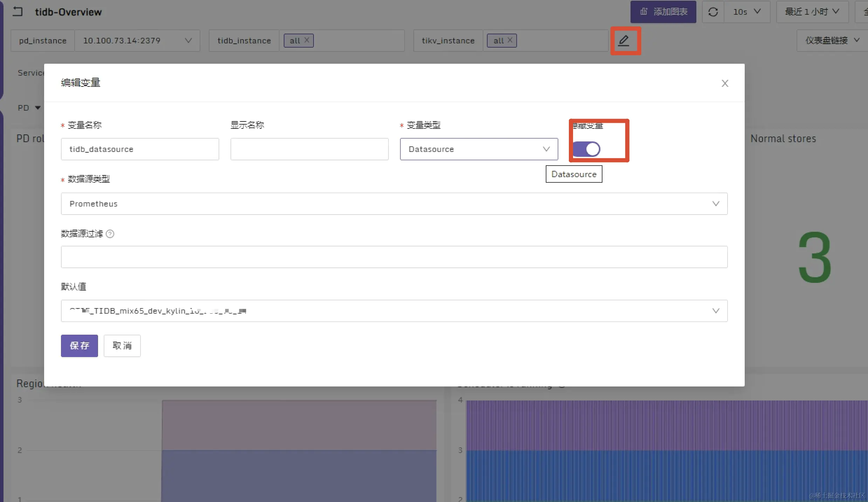Click the 保存 save button
This screenshot has height=502, width=868.
(x=79, y=346)
